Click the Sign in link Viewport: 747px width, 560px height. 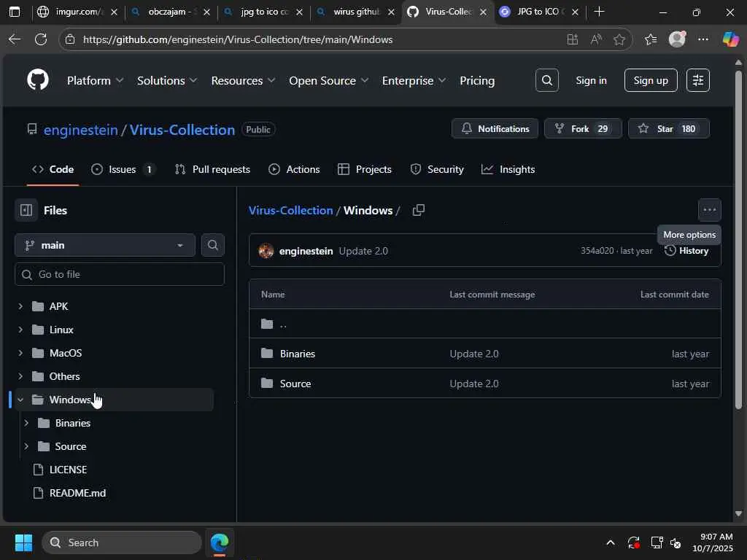coord(591,80)
